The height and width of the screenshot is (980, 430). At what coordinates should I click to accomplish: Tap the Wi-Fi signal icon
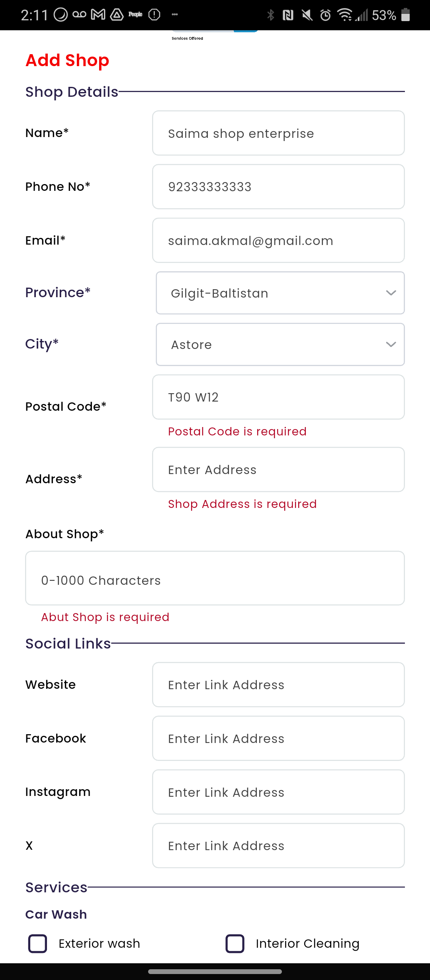pos(345,15)
